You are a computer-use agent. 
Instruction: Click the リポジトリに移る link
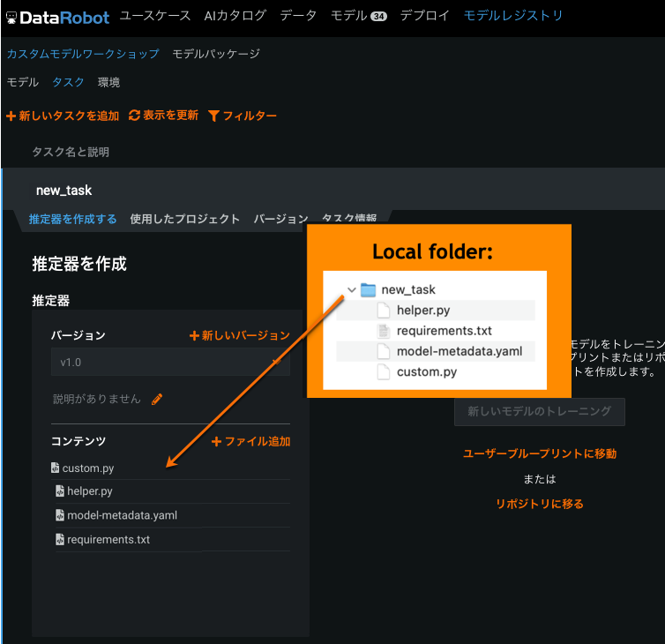click(540, 504)
